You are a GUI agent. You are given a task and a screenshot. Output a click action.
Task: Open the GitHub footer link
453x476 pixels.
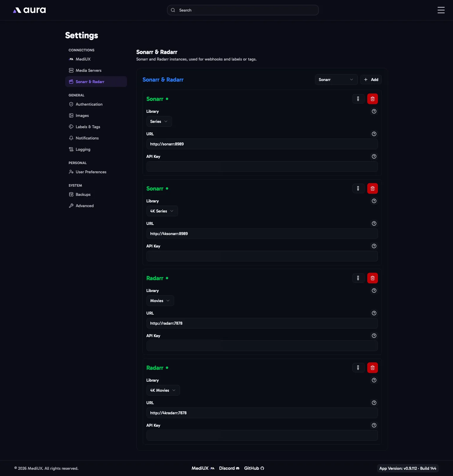[x=254, y=468]
